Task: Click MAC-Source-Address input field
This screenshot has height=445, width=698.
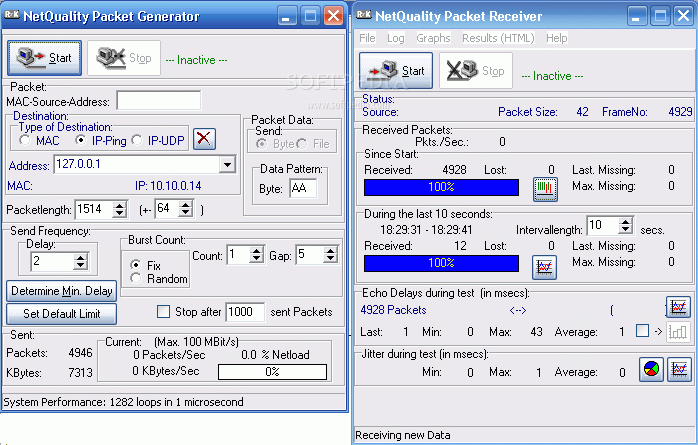Action: [158, 101]
